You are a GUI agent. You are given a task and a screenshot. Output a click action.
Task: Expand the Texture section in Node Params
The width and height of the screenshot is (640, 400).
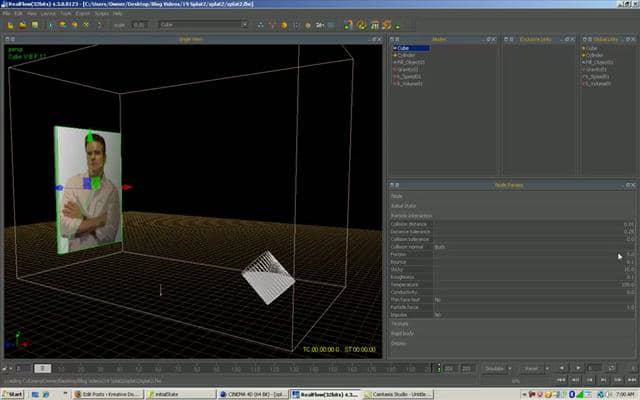[400, 324]
